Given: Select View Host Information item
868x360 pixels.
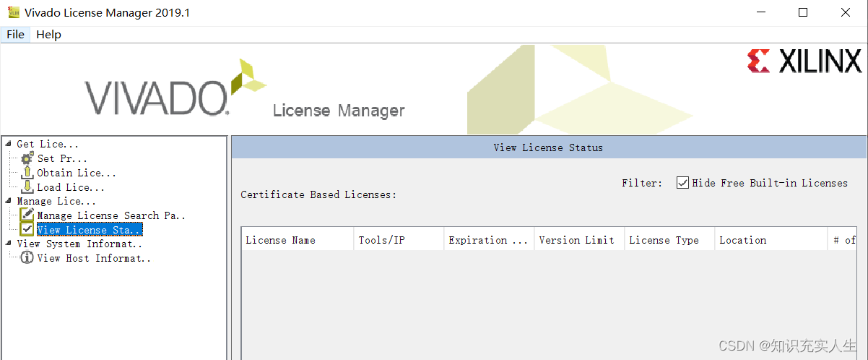Looking at the screenshot, I should click(x=94, y=258).
